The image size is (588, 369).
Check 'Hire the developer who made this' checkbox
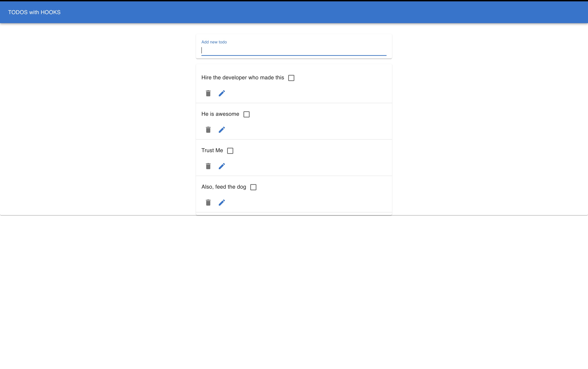pyautogui.click(x=291, y=78)
